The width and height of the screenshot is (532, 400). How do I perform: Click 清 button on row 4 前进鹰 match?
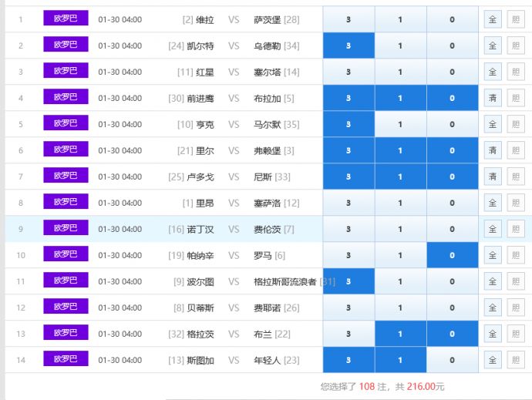[493, 98]
